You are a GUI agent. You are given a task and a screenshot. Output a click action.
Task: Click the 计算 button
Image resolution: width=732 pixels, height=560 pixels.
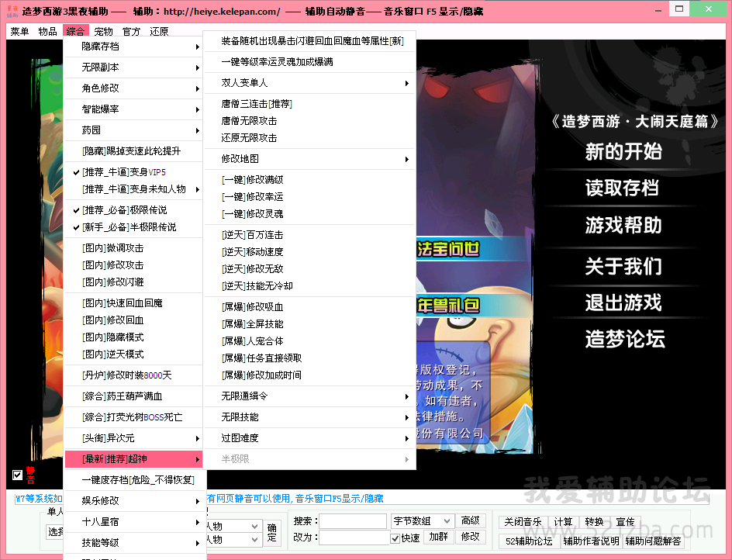tap(563, 522)
